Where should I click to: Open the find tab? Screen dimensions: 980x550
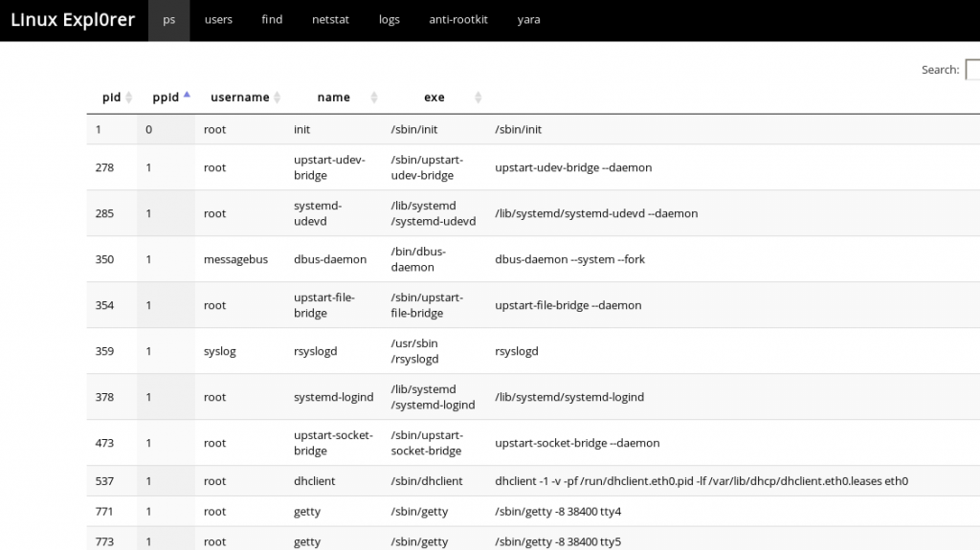tap(272, 20)
